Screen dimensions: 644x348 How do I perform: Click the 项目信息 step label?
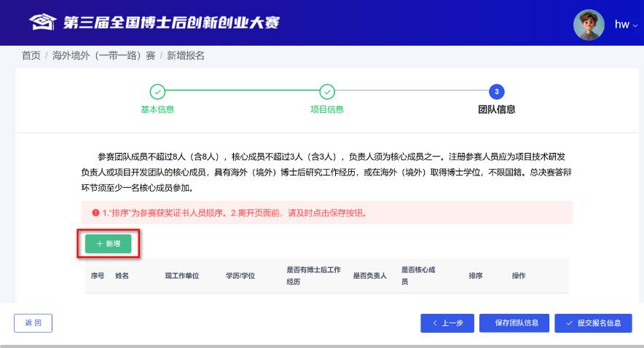coord(327,110)
